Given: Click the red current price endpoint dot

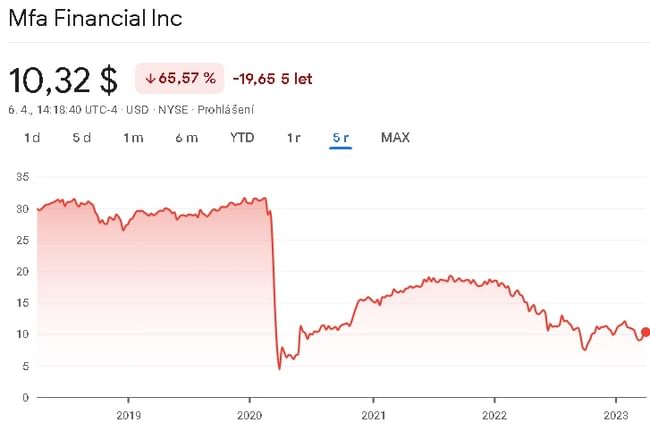Looking at the screenshot, I should [645, 332].
